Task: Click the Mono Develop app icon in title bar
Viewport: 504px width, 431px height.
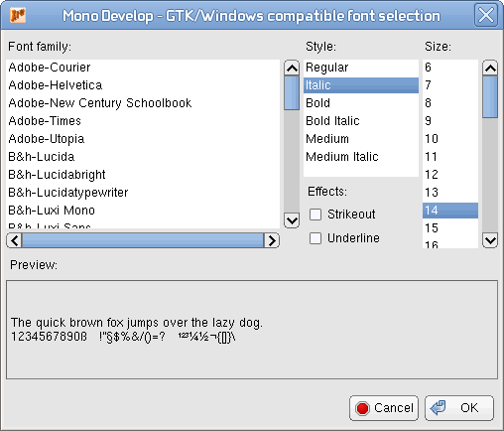Action: pos(18,16)
